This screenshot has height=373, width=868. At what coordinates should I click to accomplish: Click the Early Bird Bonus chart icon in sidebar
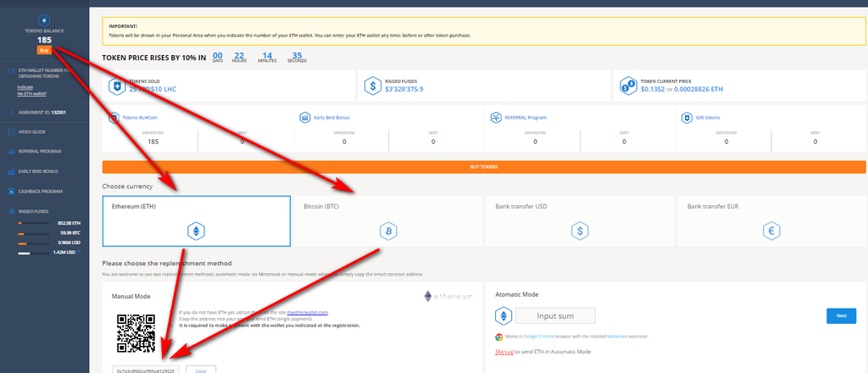(x=12, y=171)
